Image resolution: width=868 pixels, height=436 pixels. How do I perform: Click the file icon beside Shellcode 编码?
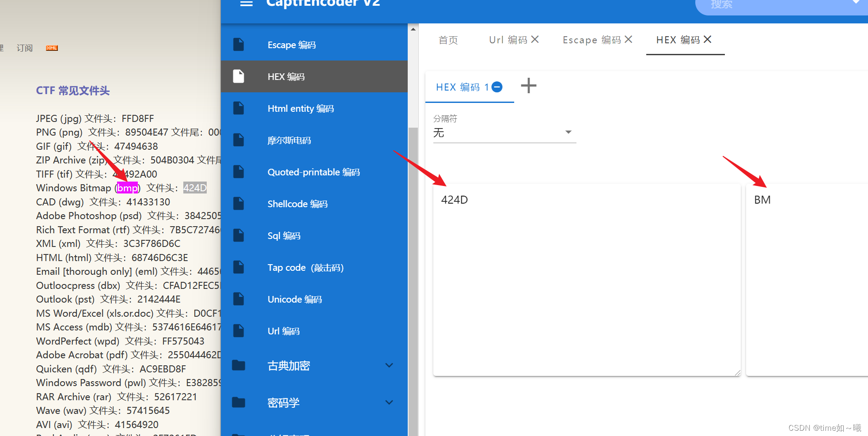point(239,204)
